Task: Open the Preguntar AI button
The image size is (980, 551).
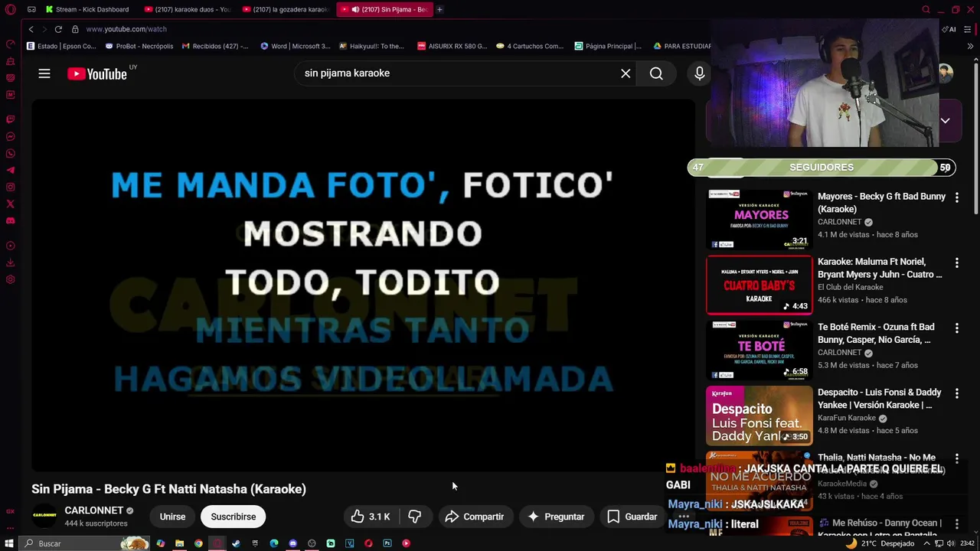Action: click(557, 517)
